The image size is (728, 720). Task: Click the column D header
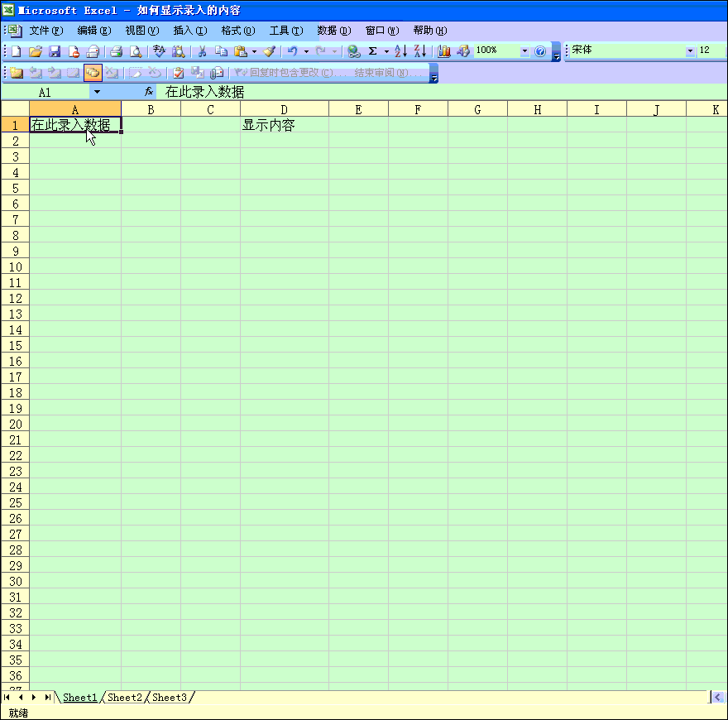[x=284, y=109]
